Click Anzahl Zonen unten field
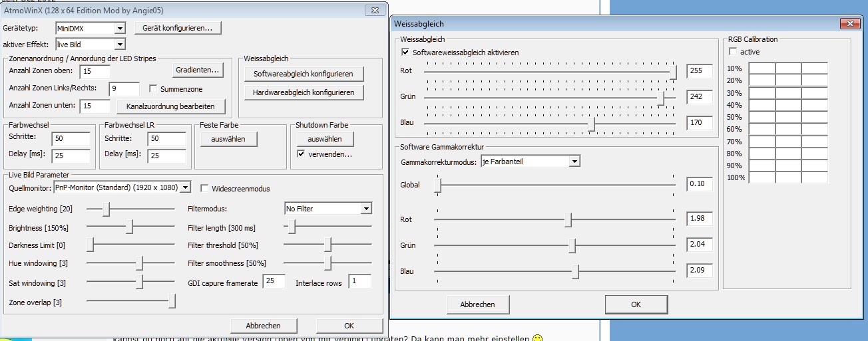 point(94,106)
